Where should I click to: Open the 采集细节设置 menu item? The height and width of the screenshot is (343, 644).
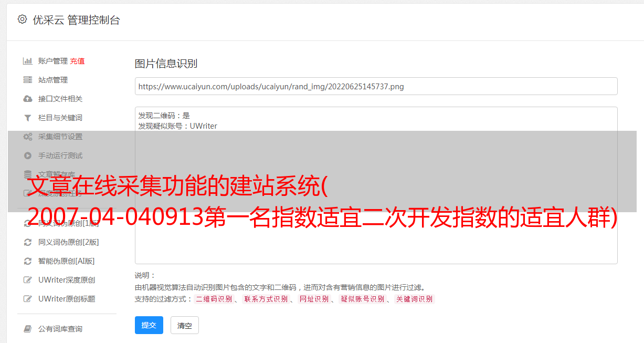60,137
